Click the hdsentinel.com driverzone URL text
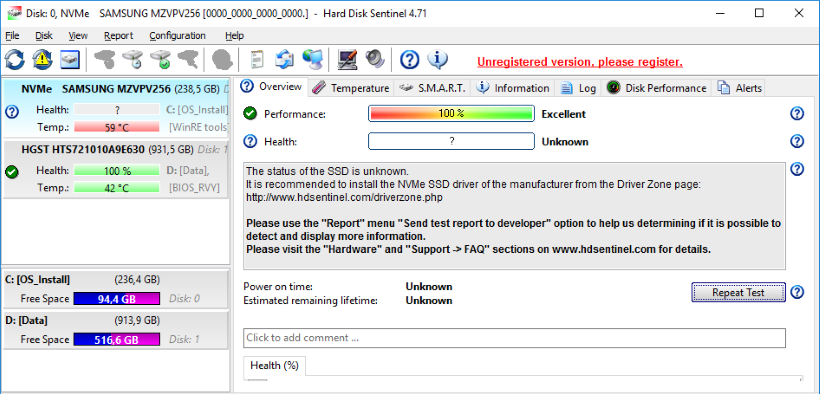824x394 pixels. pyautogui.click(x=344, y=198)
